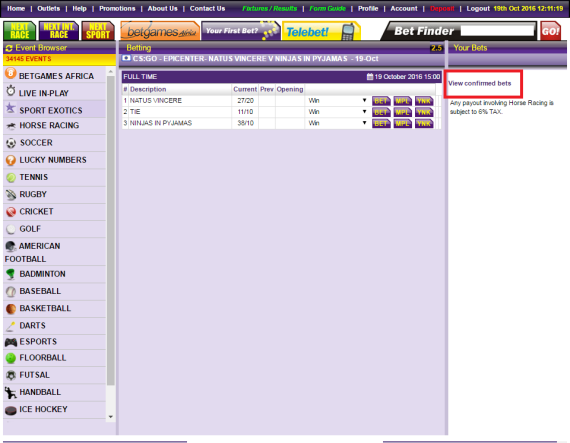This screenshot has width=570, height=443.
Task: Click the Futsal ball icon
Action: click(x=11, y=375)
